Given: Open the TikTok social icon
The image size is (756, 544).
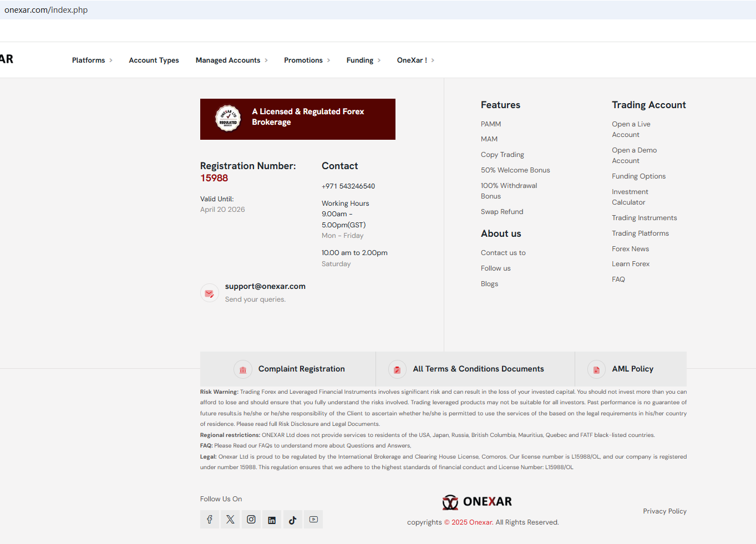Looking at the screenshot, I should click(293, 520).
